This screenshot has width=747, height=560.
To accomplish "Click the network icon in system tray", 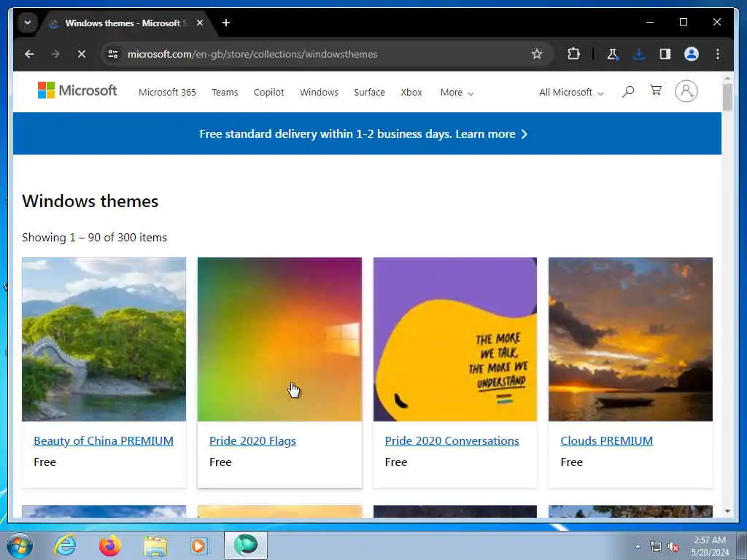I will [656, 547].
